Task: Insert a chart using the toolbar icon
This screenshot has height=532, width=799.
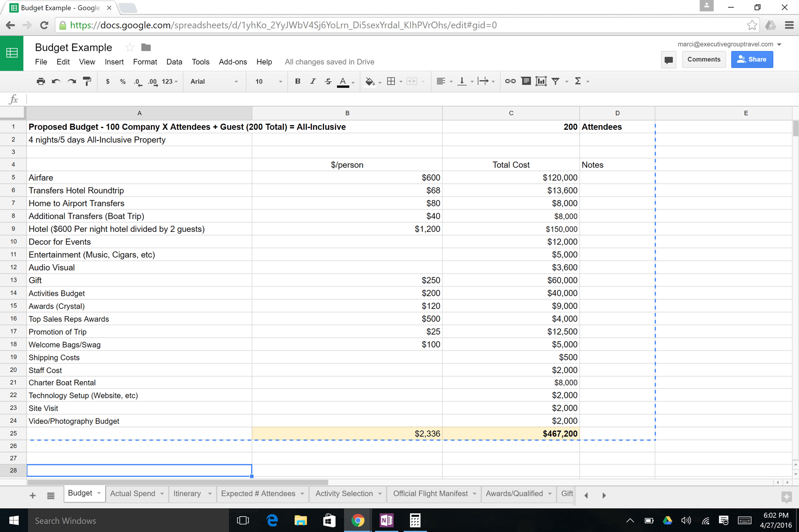Action: (x=541, y=81)
